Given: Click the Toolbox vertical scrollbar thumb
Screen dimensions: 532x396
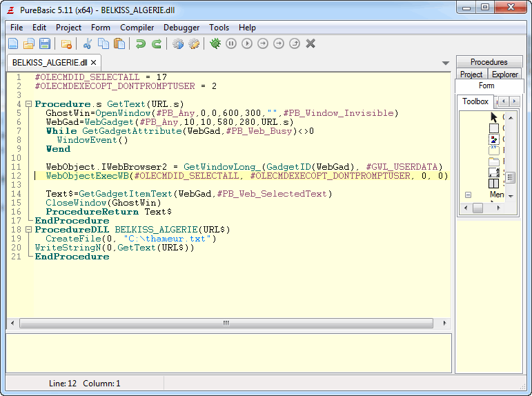Looking at the screenshot, I should coord(511,177).
